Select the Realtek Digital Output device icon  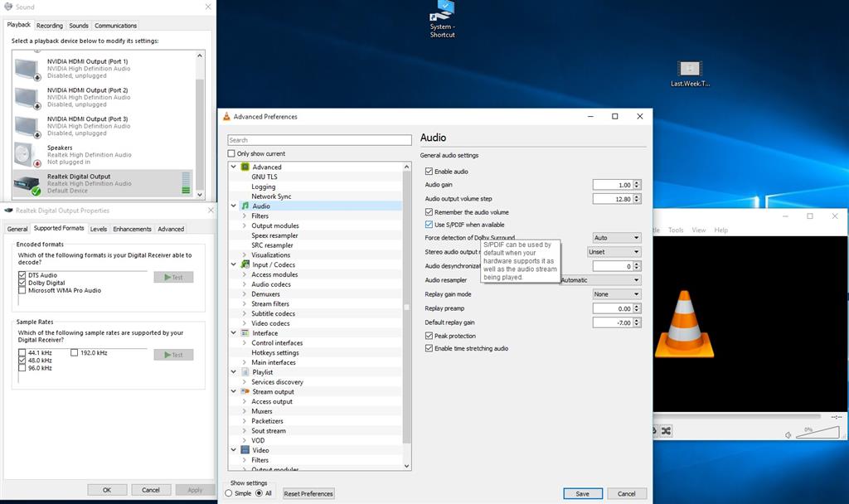(x=27, y=185)
